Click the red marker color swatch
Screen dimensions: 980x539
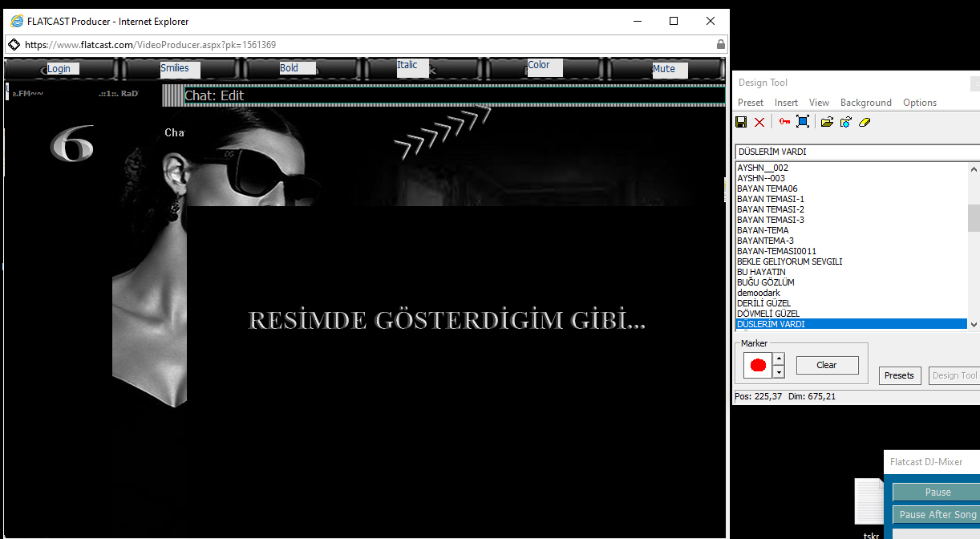758,366
